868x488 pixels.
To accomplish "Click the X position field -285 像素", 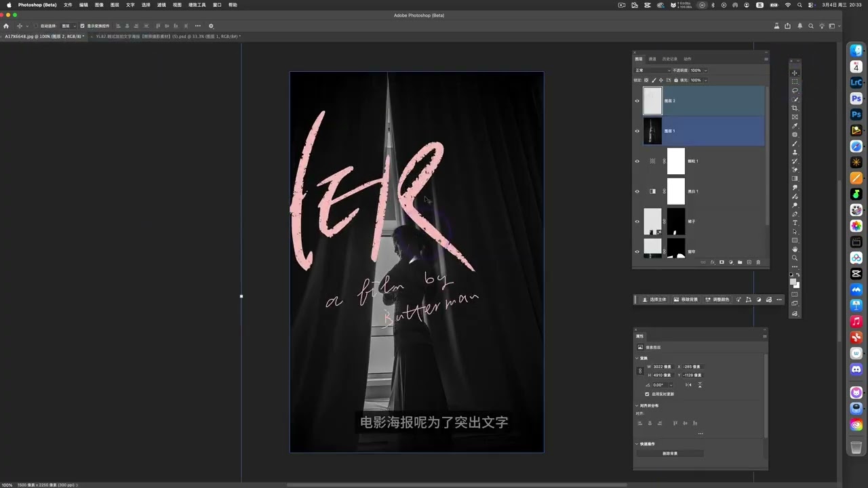I will (x=693, y=367).
